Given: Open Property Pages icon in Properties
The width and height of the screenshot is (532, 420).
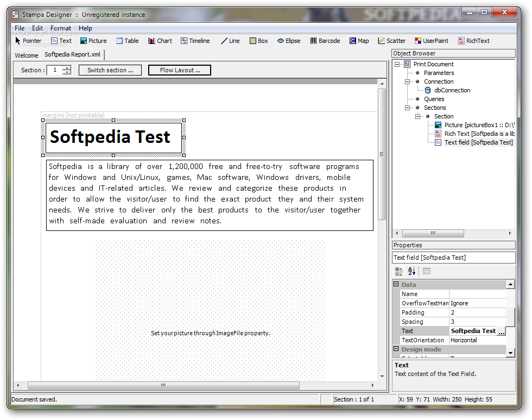Looking at the screenshot, I should click(x=427, y=271).
